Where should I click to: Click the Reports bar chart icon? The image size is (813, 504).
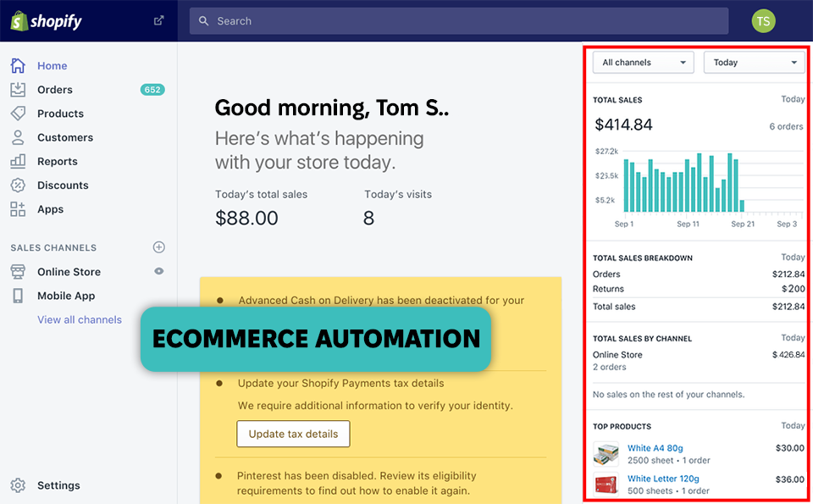(x=18, y=161)
